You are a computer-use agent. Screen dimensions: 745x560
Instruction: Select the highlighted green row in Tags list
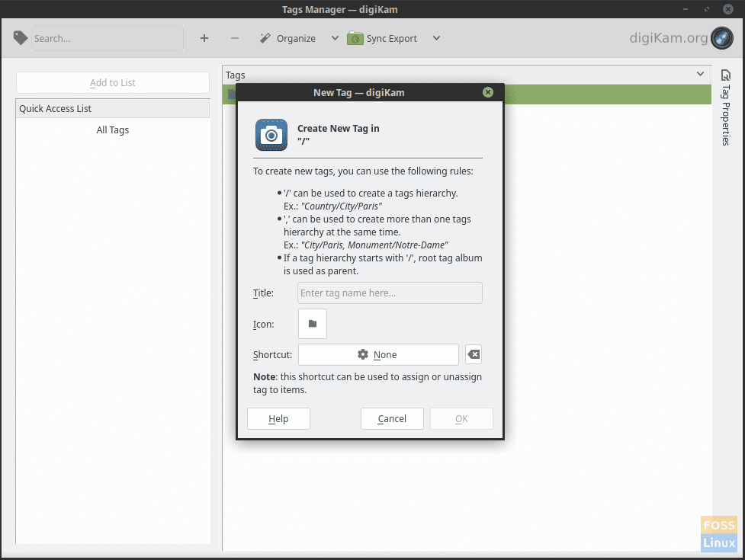[x=608, y=94]
